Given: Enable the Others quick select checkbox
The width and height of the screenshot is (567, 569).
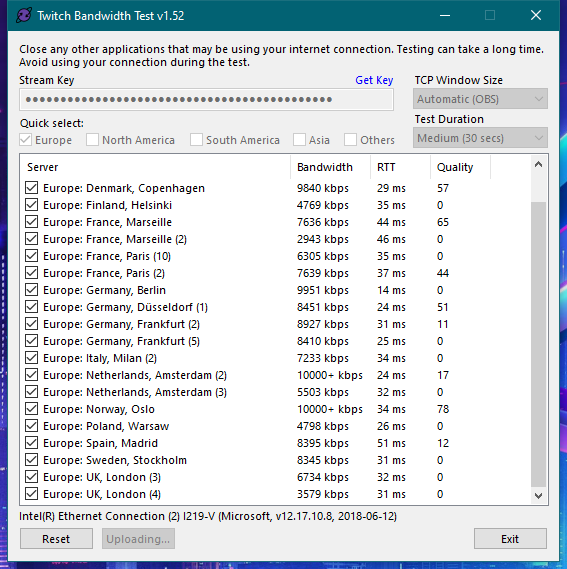Looking at the screenshot, I should [350, 140].
